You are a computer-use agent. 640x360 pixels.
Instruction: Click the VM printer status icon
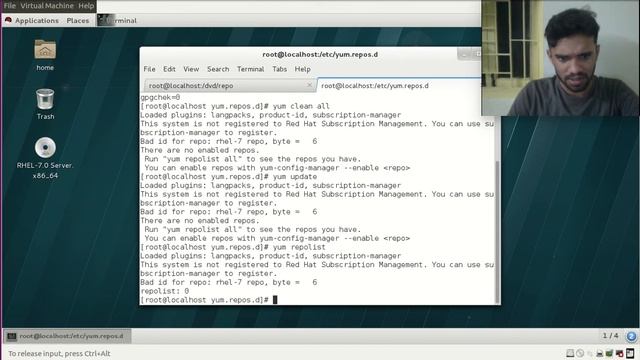click(x=600, y=353)
